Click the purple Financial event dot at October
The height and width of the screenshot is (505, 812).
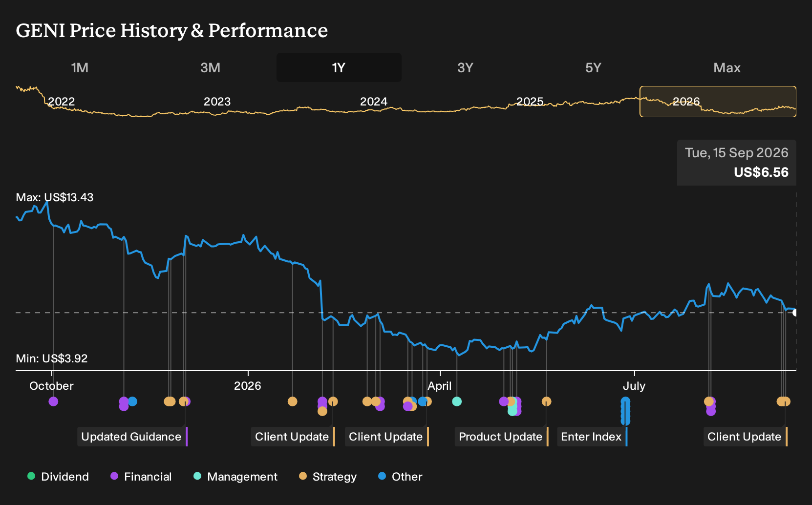pyautogui.click(x=53, y=401)
